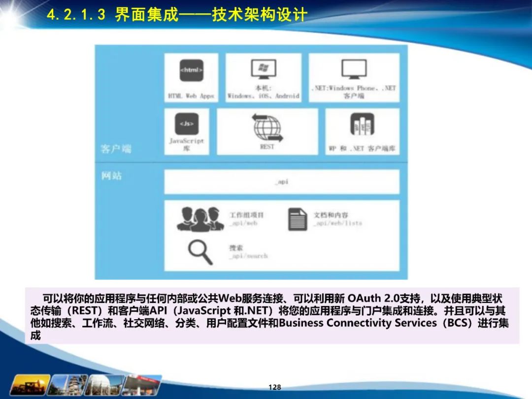
Task: Click the '文档和内容' label
Action: pos(331,215)
